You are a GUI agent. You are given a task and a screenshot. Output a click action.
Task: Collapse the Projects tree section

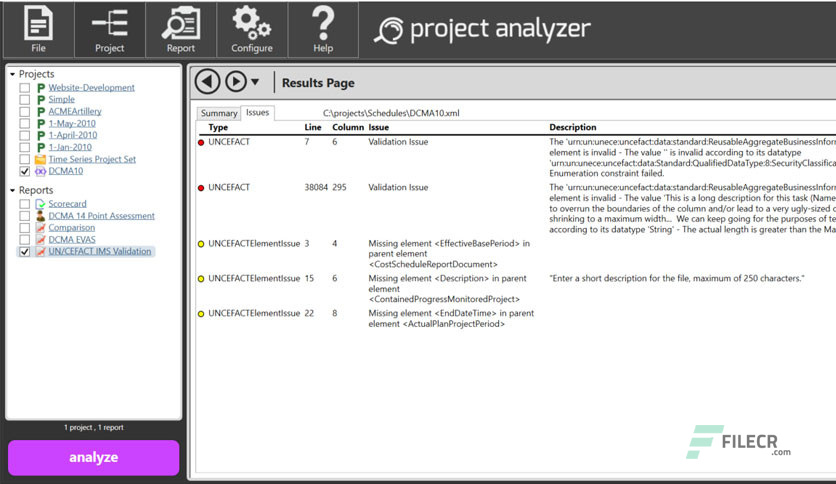pos(12,74)
